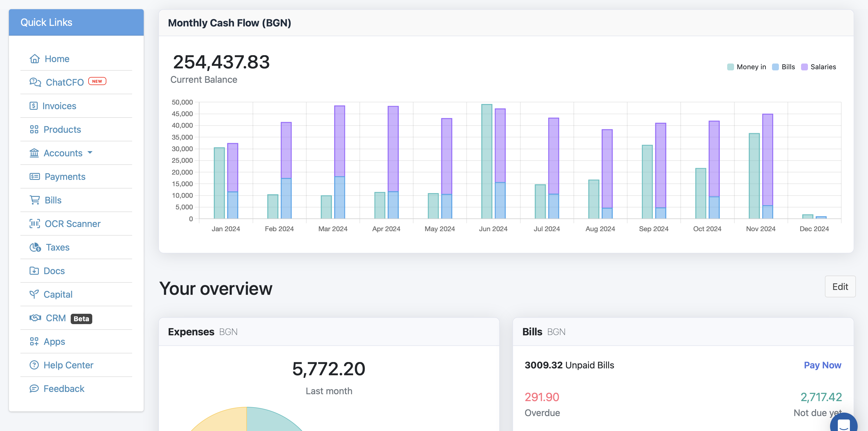Click the Aug 2024 Salaries bar segment

click(x=607, y=169)
